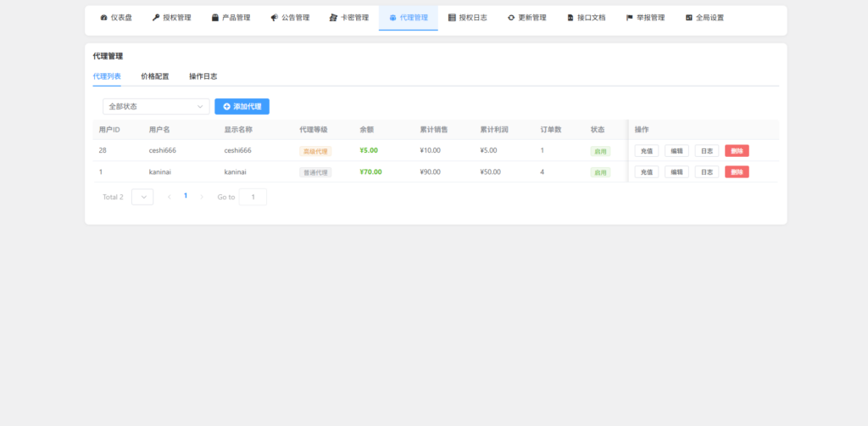The width and height of the screenshot is (868, 426).
Task: Open the 仪表盘 dashboard icon
Action: (103, 18)
